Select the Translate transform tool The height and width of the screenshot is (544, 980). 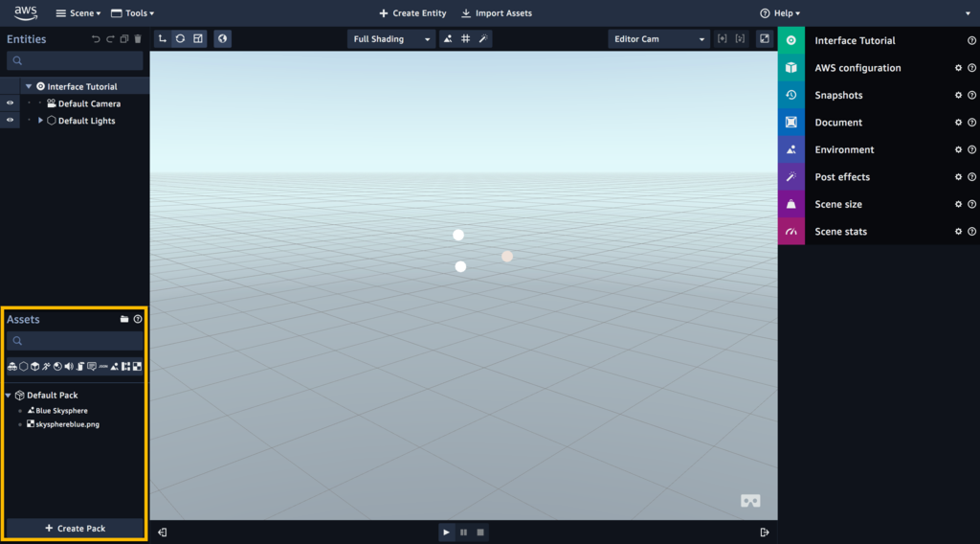pyautogui.click(x=163, y=38)
